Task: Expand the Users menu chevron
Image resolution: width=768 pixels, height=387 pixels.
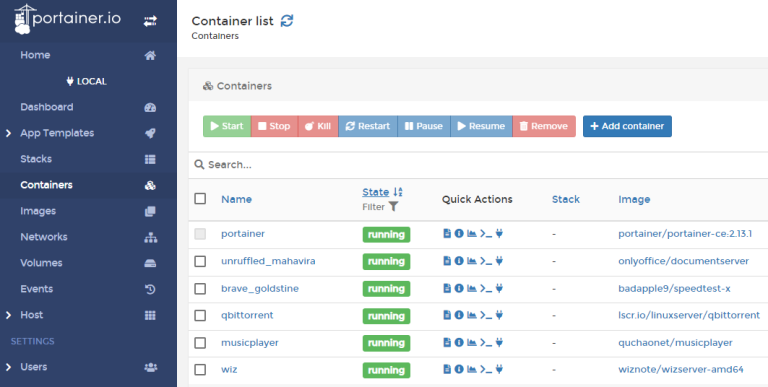Action: click(x=8, y=367)
